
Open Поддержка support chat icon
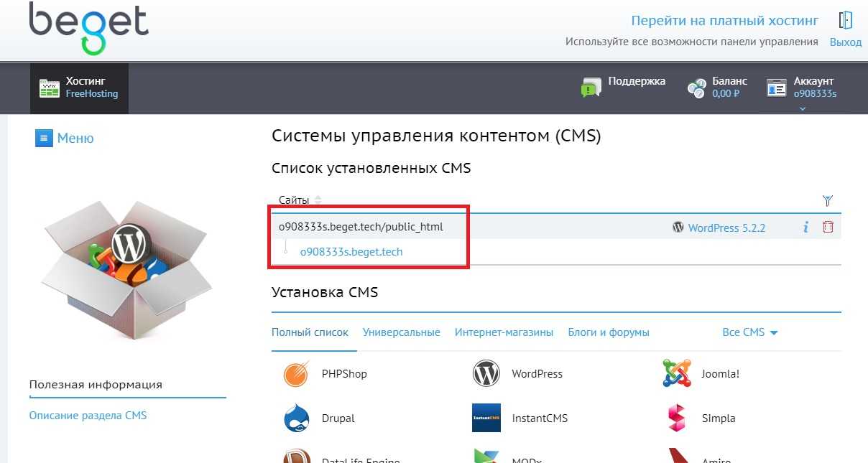[591, 88]
